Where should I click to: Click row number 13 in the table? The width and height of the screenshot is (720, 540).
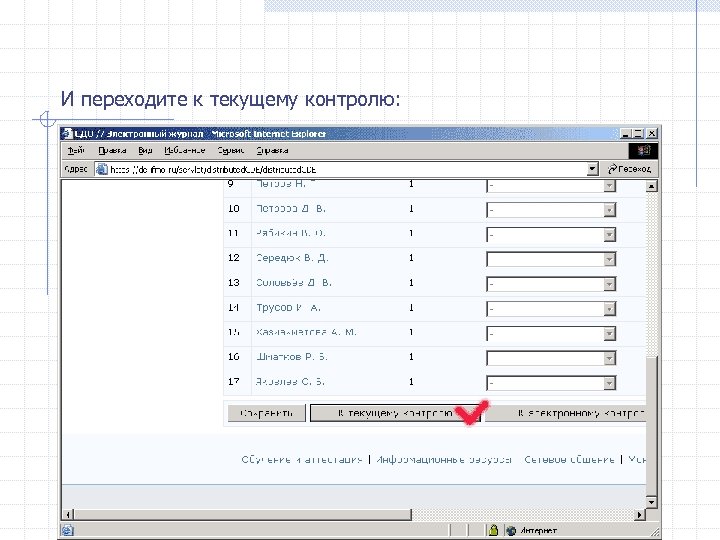234,282
